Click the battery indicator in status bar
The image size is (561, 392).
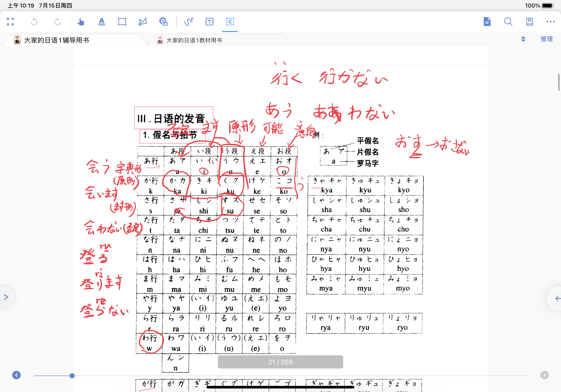click(548, 5)
